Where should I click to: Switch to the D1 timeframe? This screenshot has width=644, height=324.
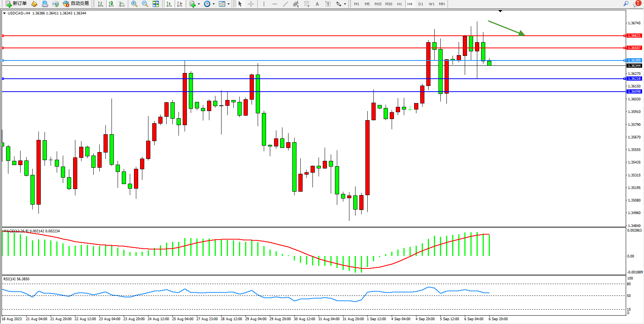[421, 4]
